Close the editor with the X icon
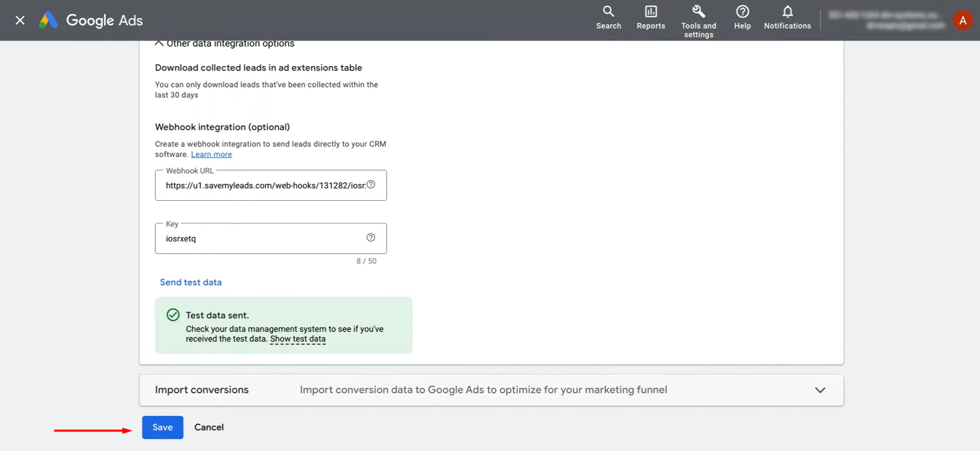 20,21
